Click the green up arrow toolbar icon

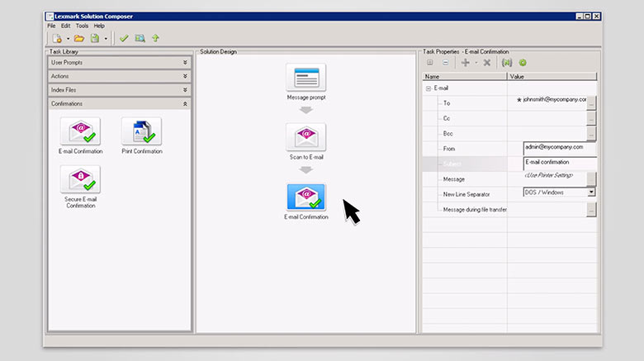click(x=155, y=38)
